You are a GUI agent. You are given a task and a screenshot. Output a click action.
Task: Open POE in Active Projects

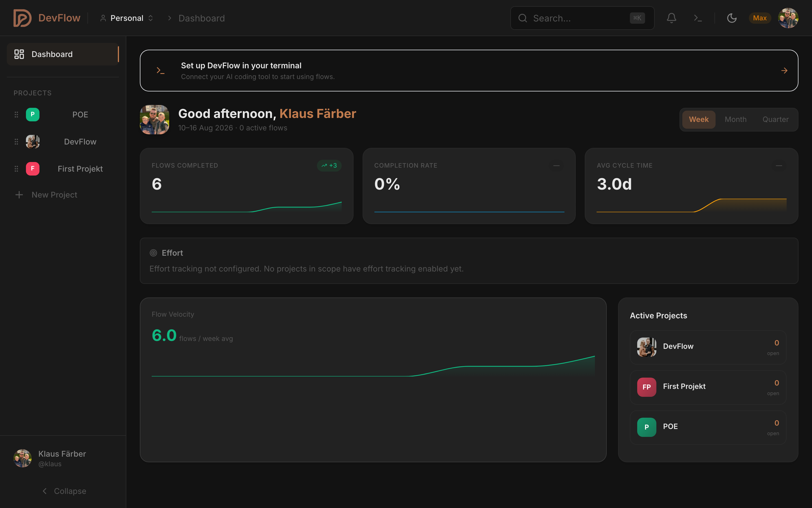(708, 427)
